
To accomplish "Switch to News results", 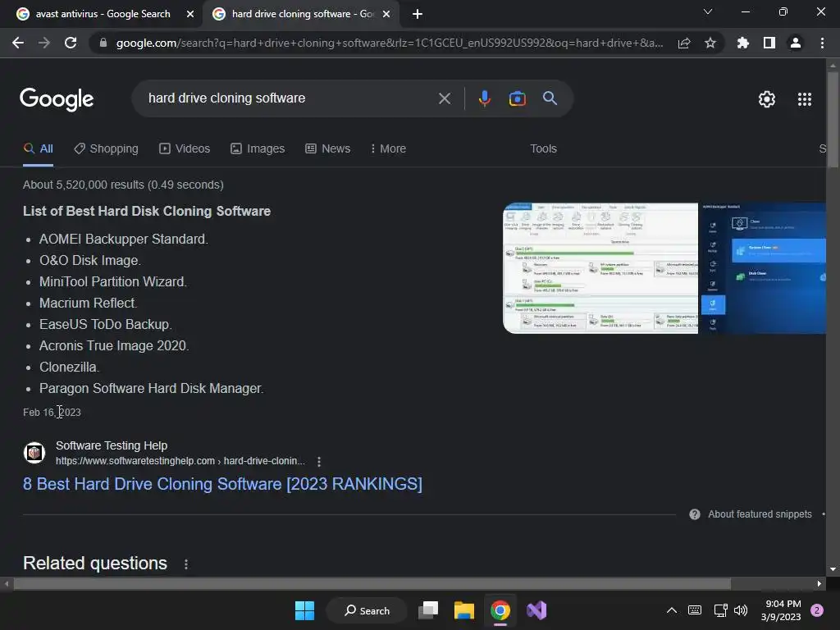I will 328,149.
